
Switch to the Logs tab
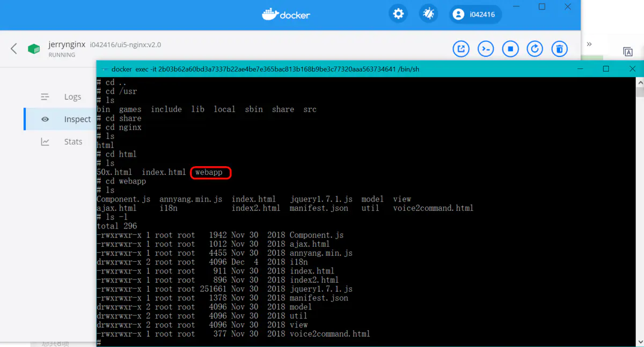pyautogui.click(x=73, y=97)
